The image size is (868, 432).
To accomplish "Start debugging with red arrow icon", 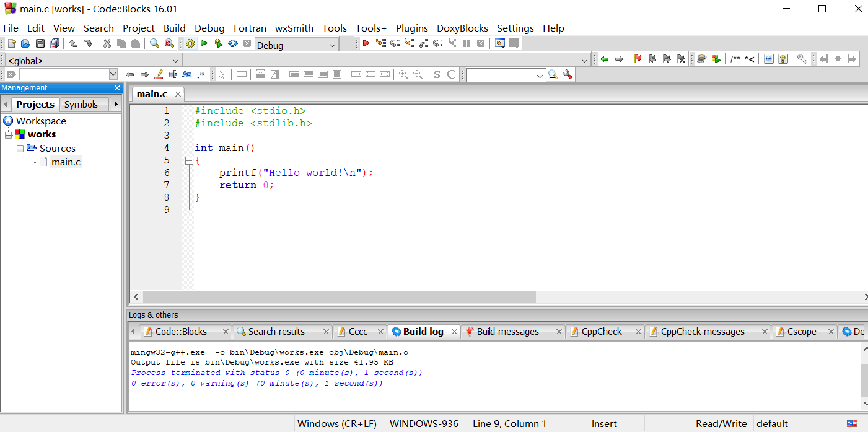I will tap(366, 43).
